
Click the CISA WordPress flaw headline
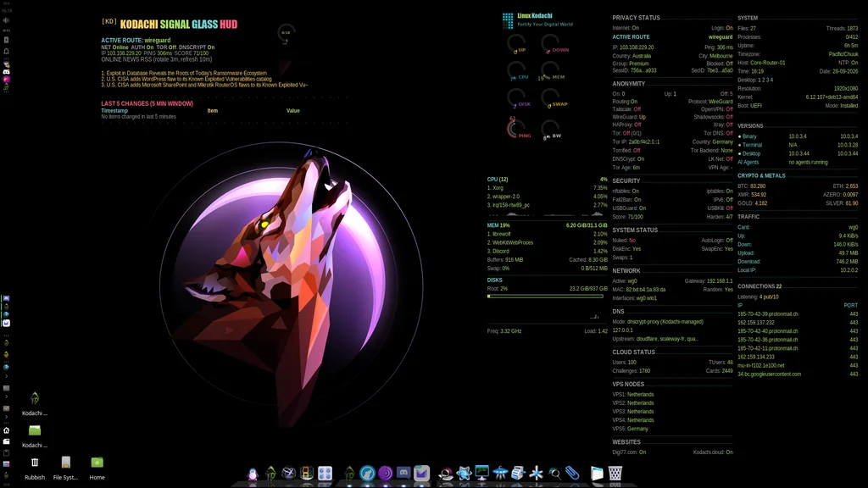pyautogui.click(x=186, y=79)
